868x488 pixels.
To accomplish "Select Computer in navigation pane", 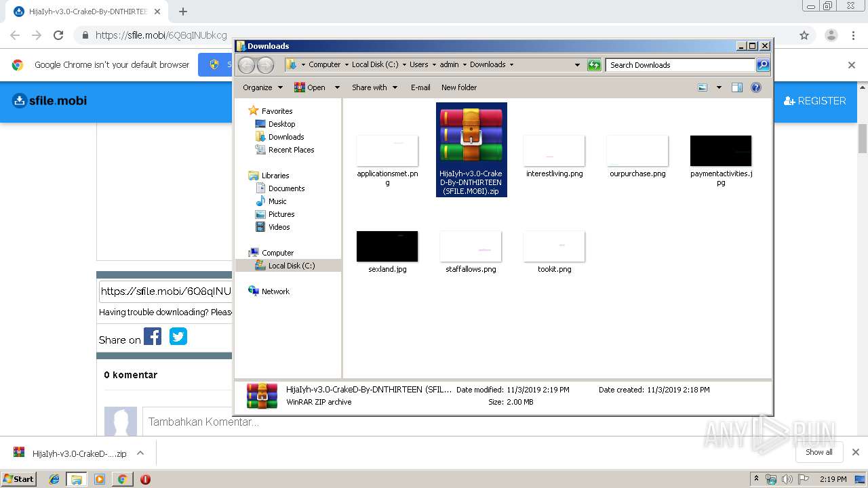I will pyautogui.click(x=271, y=253).
